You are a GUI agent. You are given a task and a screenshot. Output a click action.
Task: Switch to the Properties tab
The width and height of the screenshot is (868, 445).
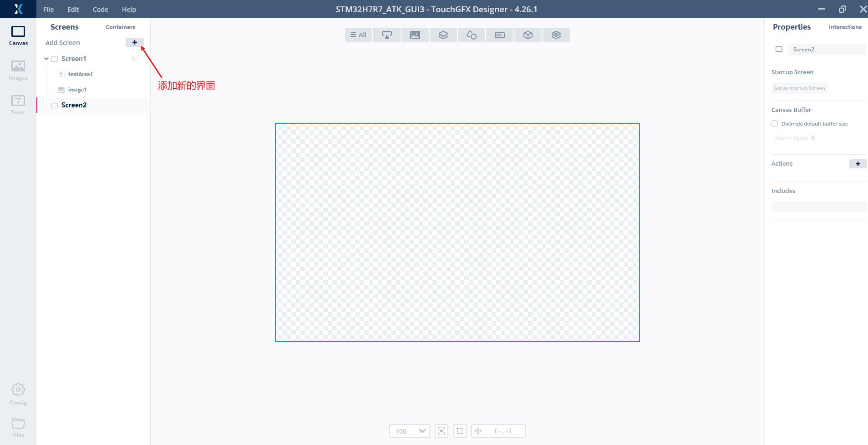[792, 27]
